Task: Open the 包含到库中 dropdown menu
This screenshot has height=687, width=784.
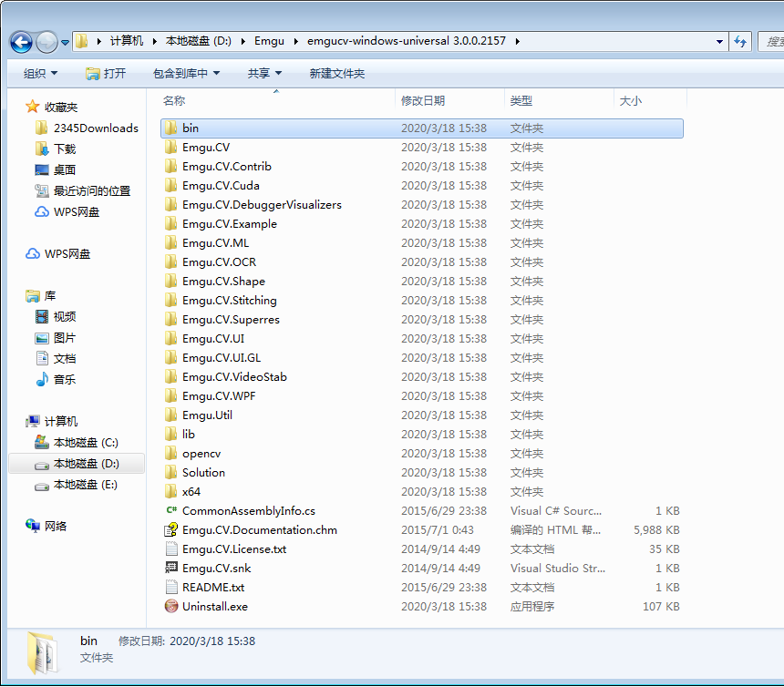Action: tap(186, 74)
